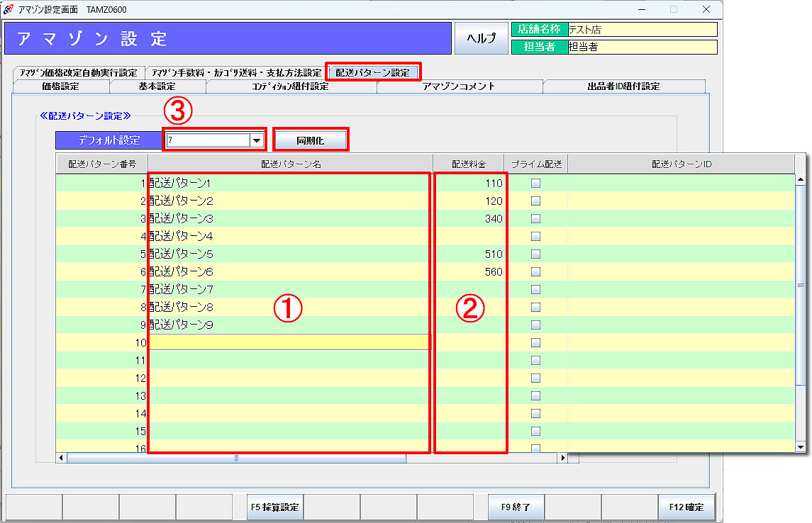Viewport: 812px width, 523px height.
Task: Toggle プライム配送 checkbox for pattern 7
Action: (x=536, y=289)
